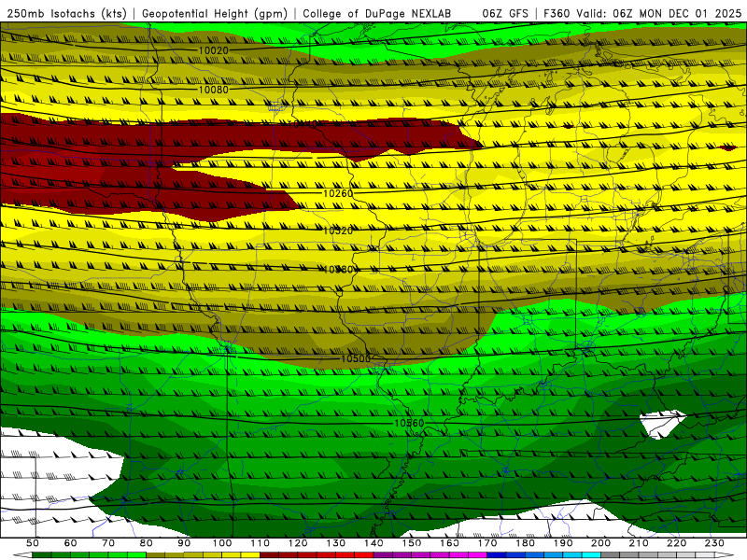Click the 210 value on the color scale

(x=639, y=543)
